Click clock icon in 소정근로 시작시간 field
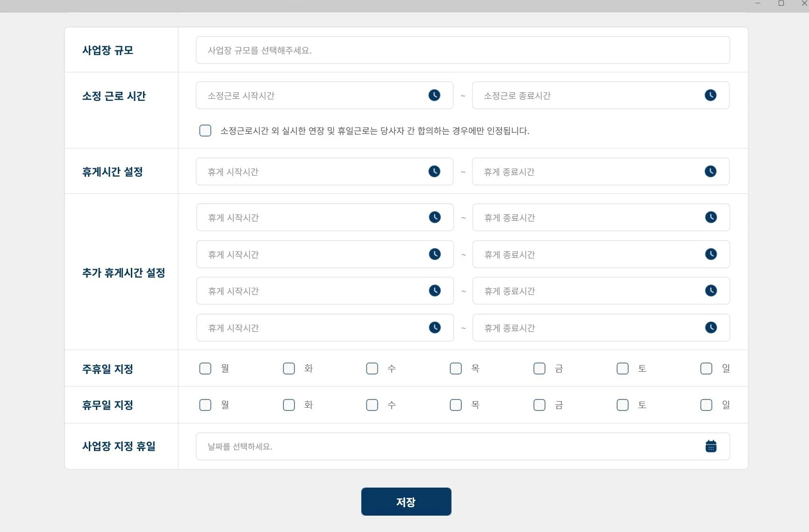The width and height of the screenshot is (809, 532). pos(434,95)
